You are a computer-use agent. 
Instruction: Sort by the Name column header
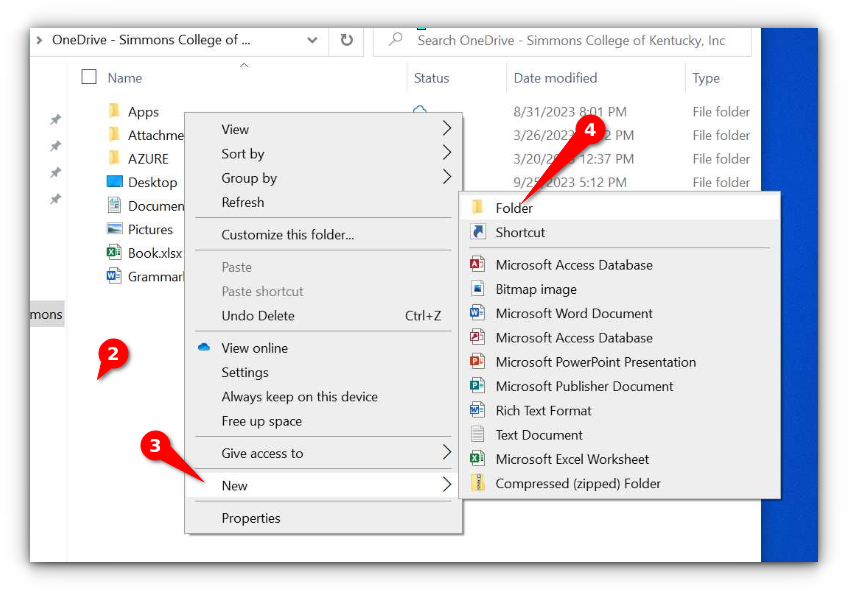(124, 78)
